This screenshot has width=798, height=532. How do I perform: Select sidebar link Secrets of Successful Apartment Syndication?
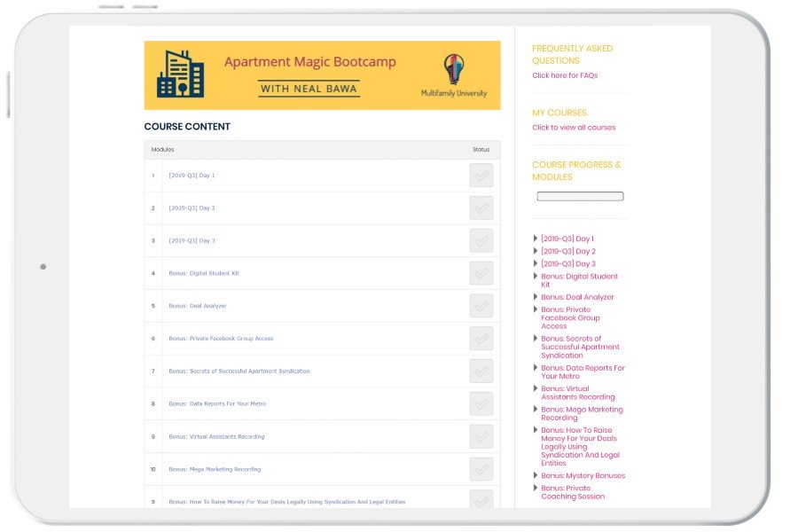pos(580,347)
